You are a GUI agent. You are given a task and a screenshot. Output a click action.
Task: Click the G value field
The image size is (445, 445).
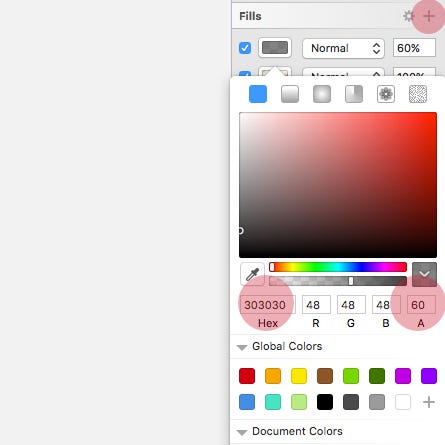coord(351,305)
